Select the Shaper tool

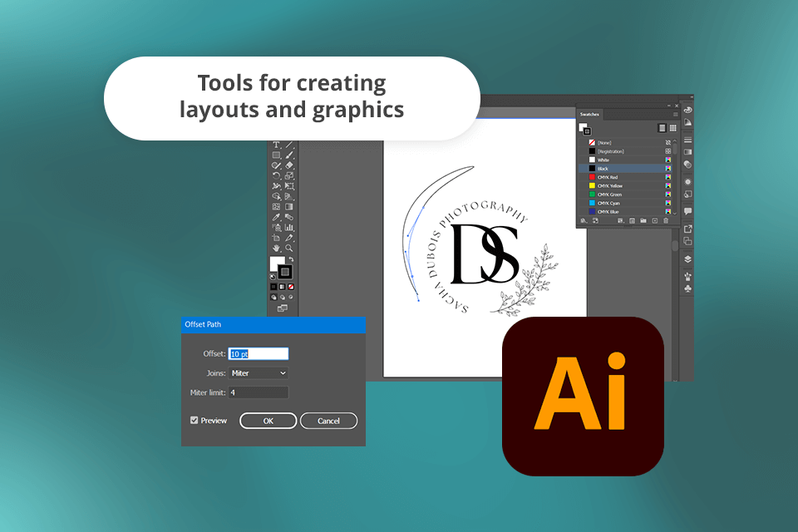(x=276, y=165)
